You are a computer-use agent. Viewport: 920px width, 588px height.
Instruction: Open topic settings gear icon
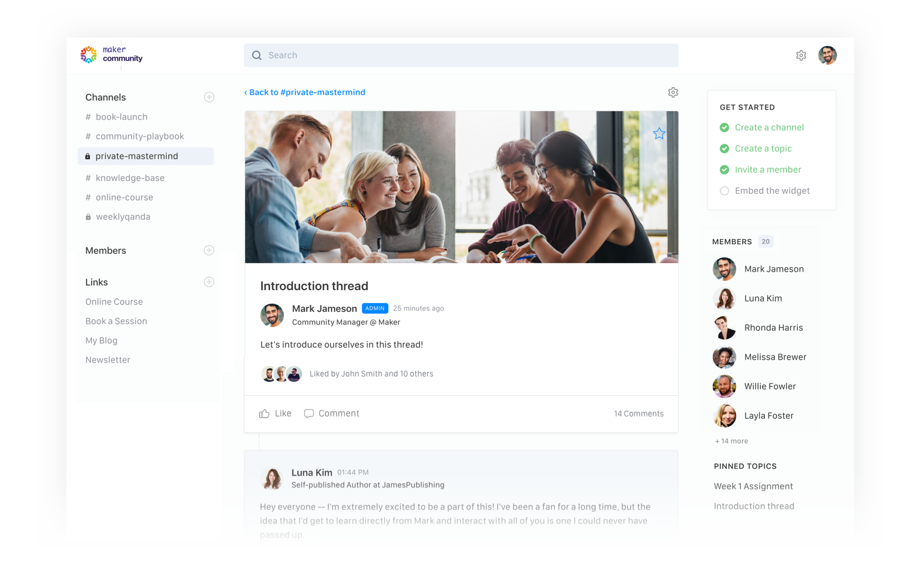click(673, 92)
